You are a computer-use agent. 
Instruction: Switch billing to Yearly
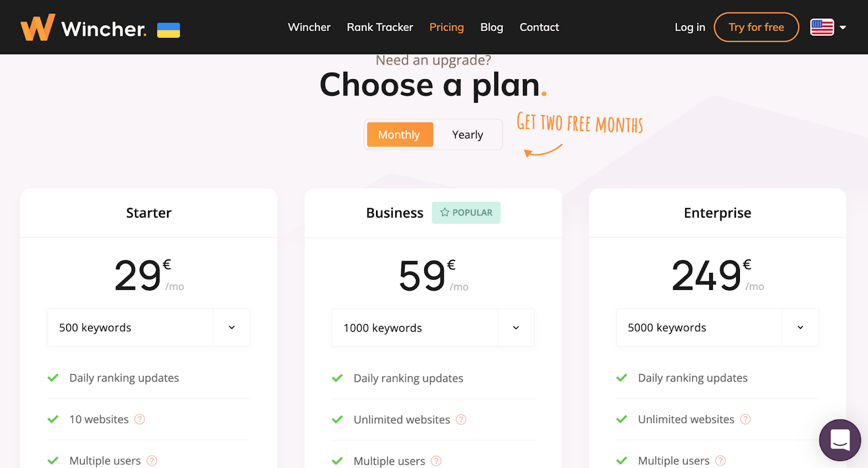point(468,135)
